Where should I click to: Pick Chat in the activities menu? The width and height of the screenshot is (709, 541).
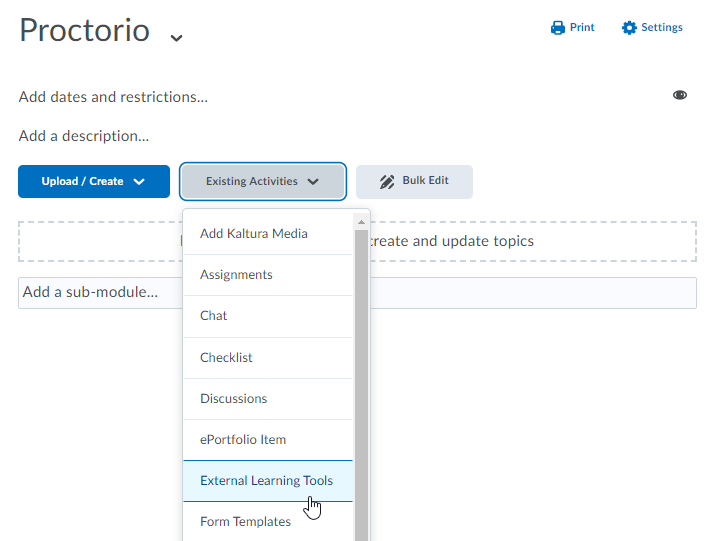pyautogui.click(x=214, y=316)
